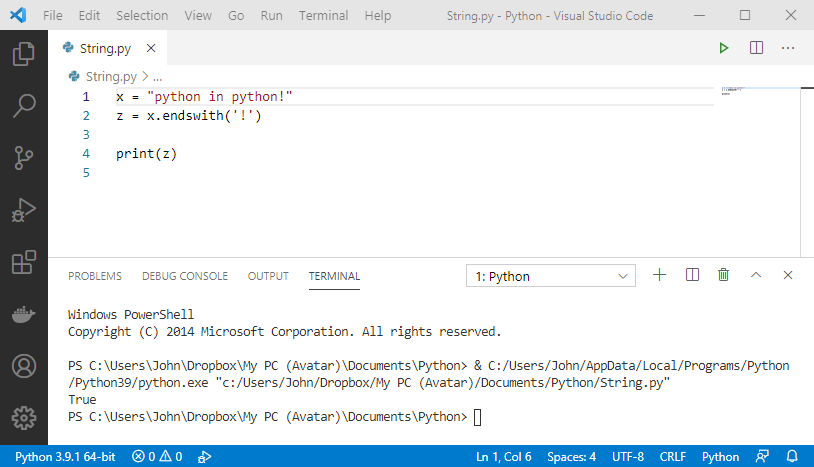This screenshot has height=467, width=814.
Task: Open the Terminal menu
Action: point(323,16)
